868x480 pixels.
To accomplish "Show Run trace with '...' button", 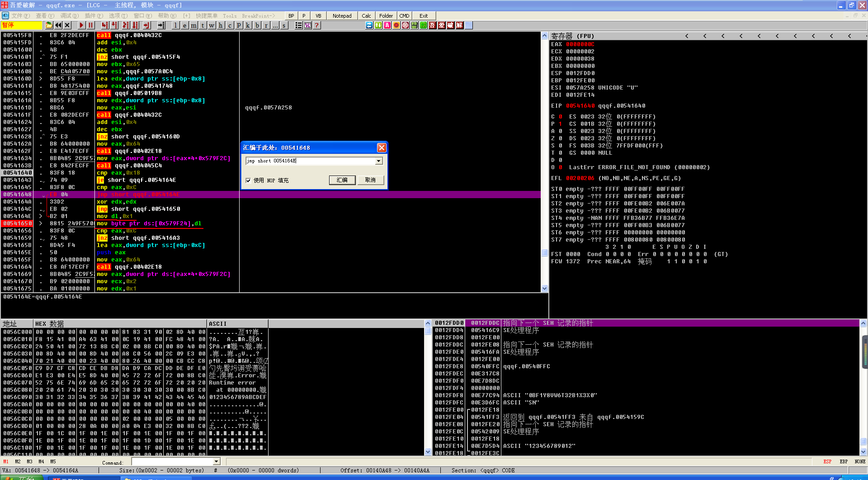I will 275,25.
